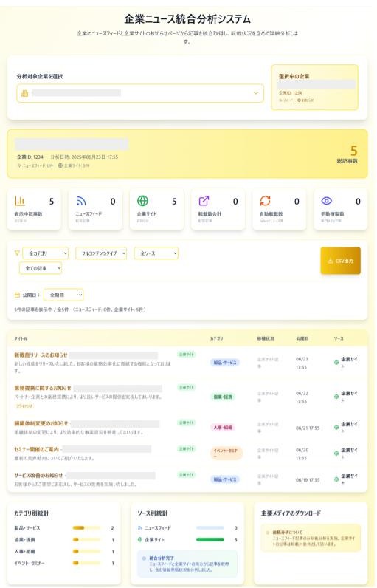Expand the 全カテゴリ filter dropdown
377x588 pixels.
(x=45, y=253)
